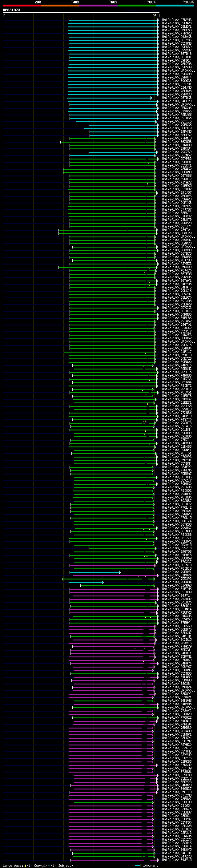Click the BP031973 query bar
Viewport: 197px width, 868px height.
tap(81, 12)
